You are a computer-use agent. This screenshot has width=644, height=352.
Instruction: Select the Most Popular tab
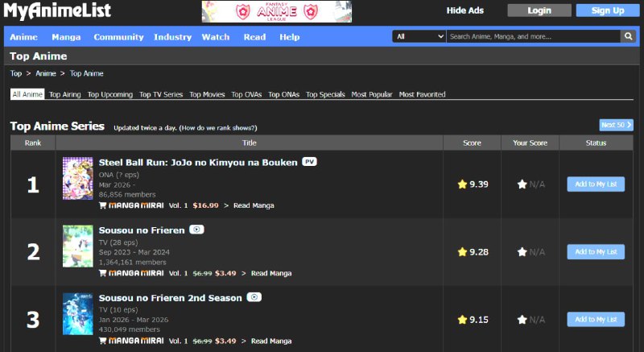point(372,94)
